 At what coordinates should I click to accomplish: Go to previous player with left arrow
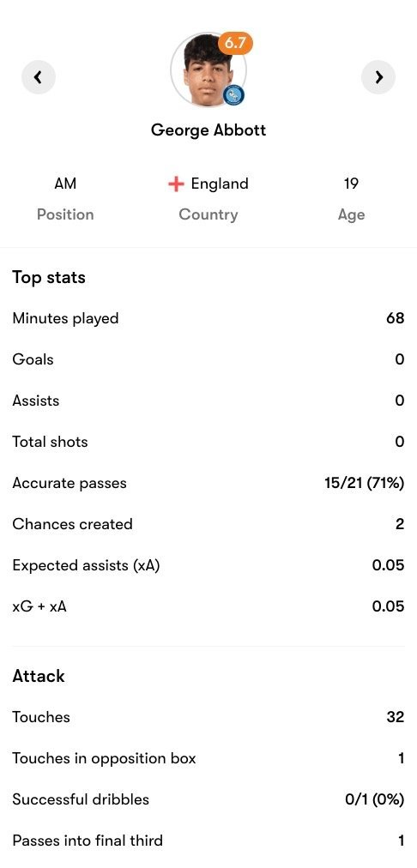39,77
